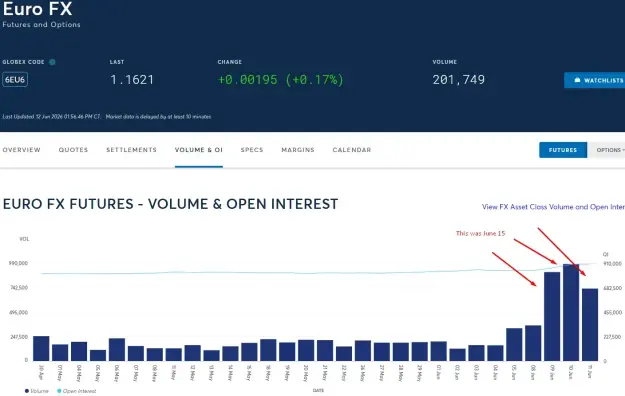Select the 21 May volume bar
Screen dimensions: 625x396
[325, 351]
